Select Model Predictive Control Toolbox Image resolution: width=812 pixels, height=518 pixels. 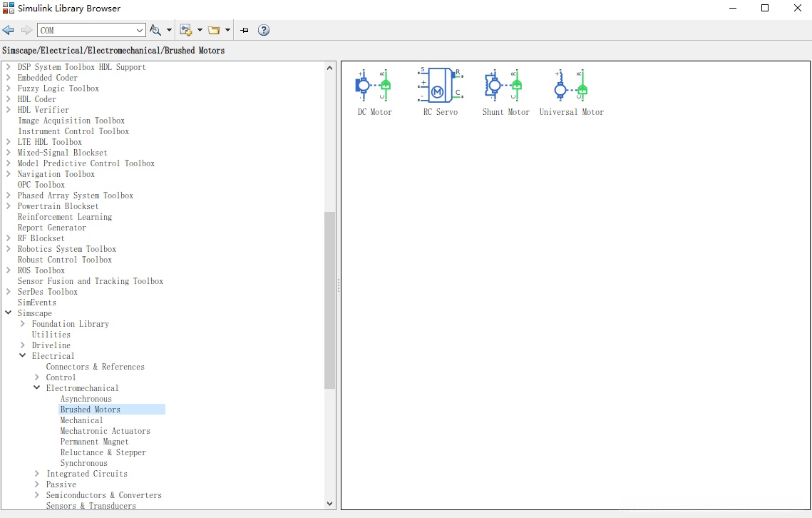[x=86, y=163]
